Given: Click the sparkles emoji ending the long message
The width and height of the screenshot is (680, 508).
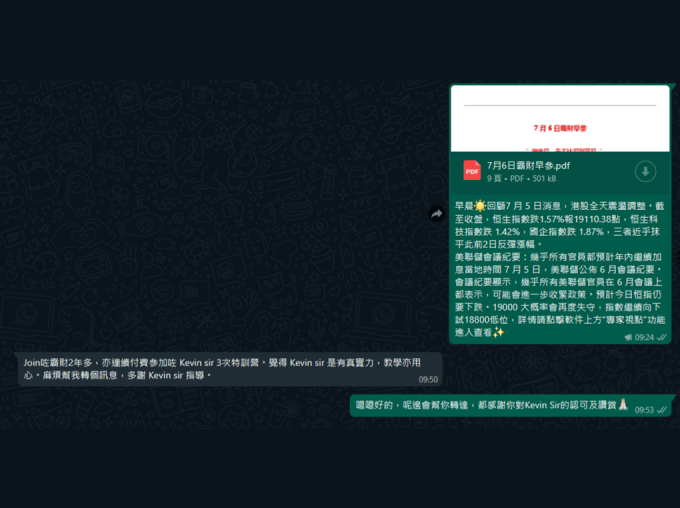Looking at the screenshot, I should [x=498, y=333].
